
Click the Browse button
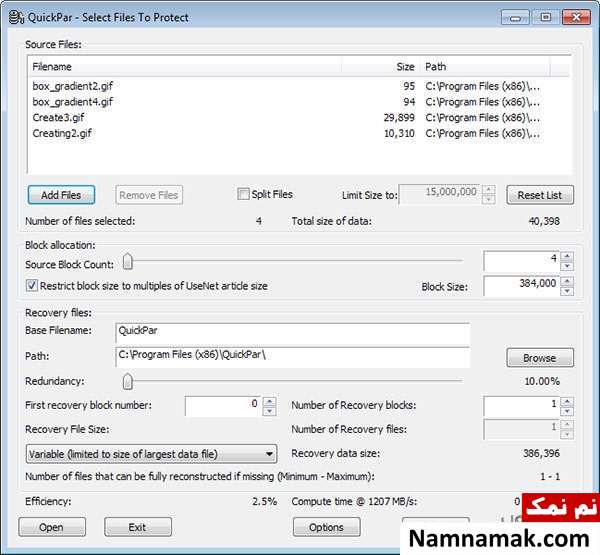540,358
